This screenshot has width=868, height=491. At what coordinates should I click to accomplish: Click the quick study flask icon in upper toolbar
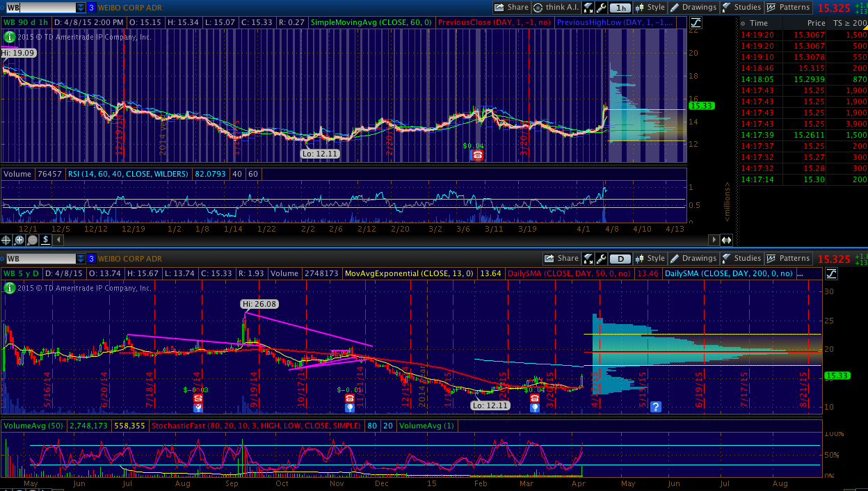[588, 8]
